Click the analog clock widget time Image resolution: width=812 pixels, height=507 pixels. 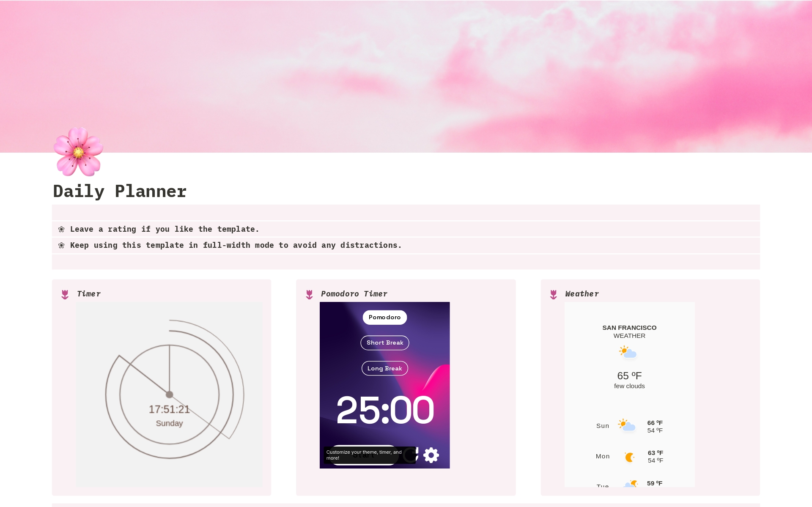click(x=169, y=409)
